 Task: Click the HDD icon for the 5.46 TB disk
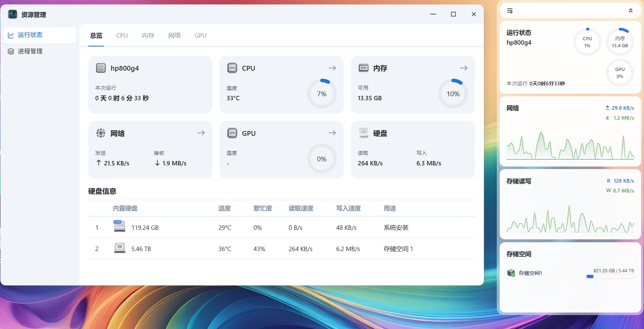click(119, 248)
